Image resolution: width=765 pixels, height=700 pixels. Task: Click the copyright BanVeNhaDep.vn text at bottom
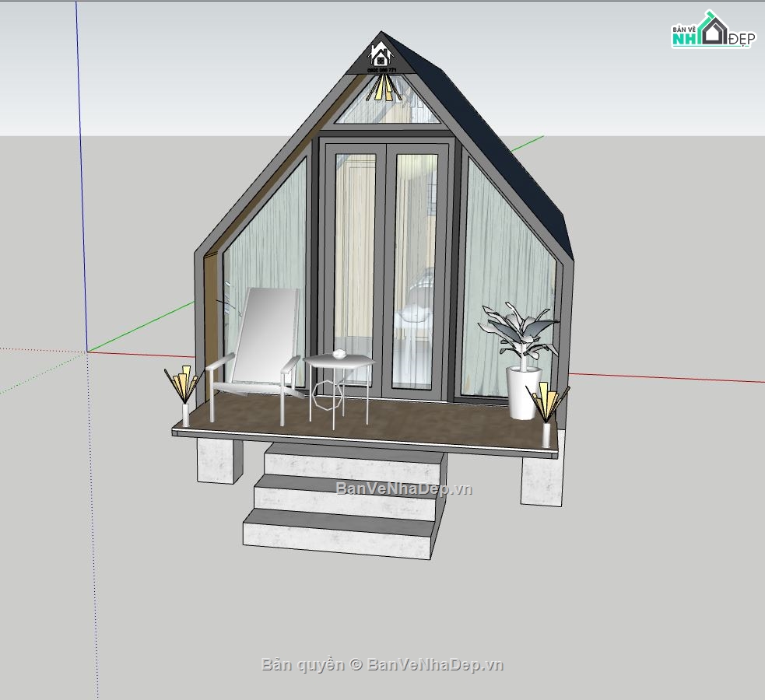click(x=382, y=664)
